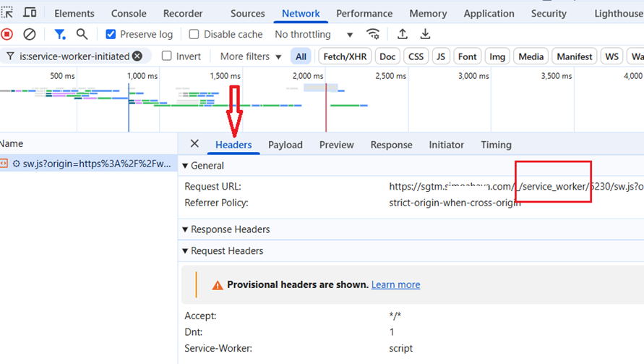Close the request details pane
The height and width of the screenshot is (364, 644).
point(194,143)
